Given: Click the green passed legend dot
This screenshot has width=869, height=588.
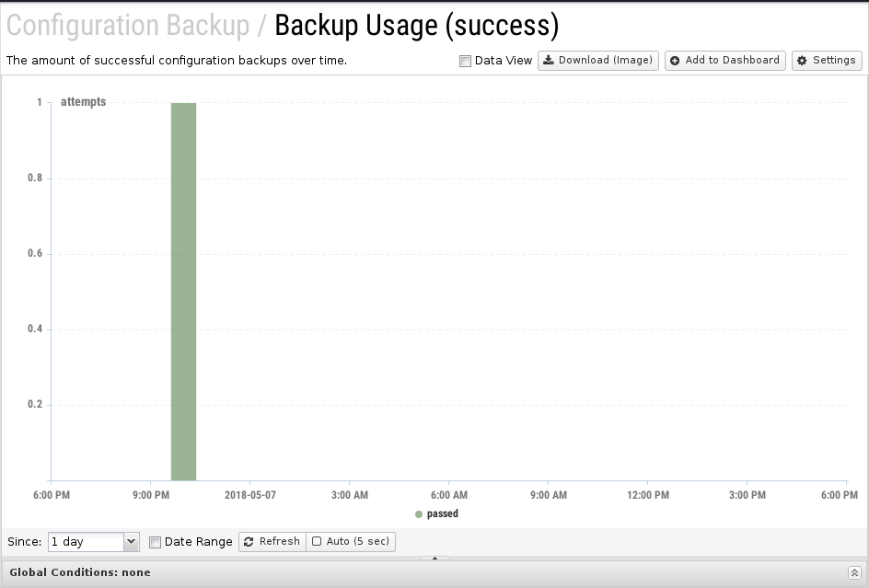Looking at the screenshot, I should point(419,514).
